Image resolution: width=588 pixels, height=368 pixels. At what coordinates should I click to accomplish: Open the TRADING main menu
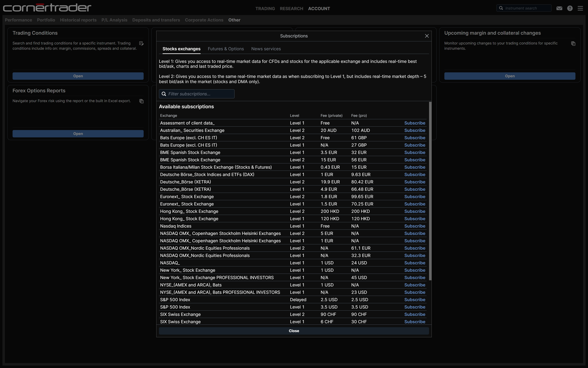pos(265,9)
